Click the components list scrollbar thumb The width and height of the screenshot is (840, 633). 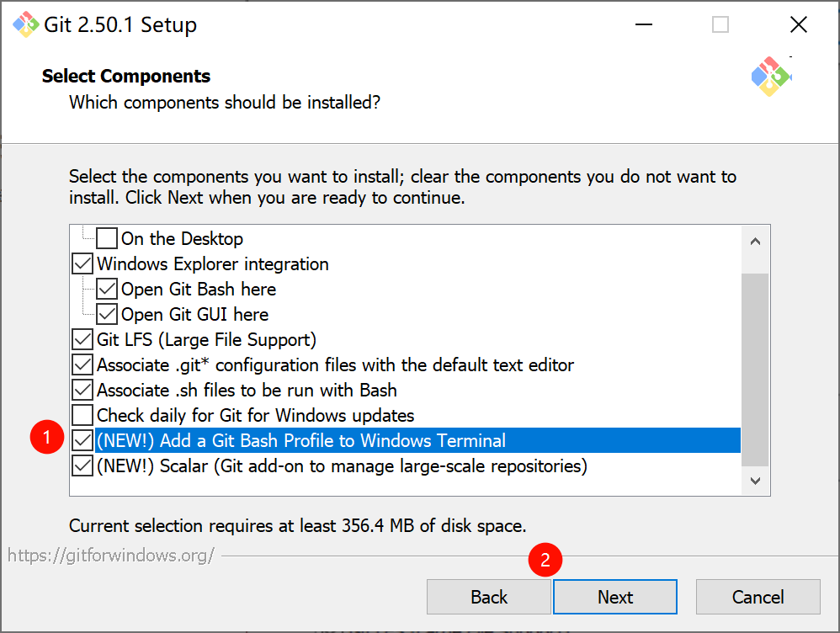click(755, 370)
